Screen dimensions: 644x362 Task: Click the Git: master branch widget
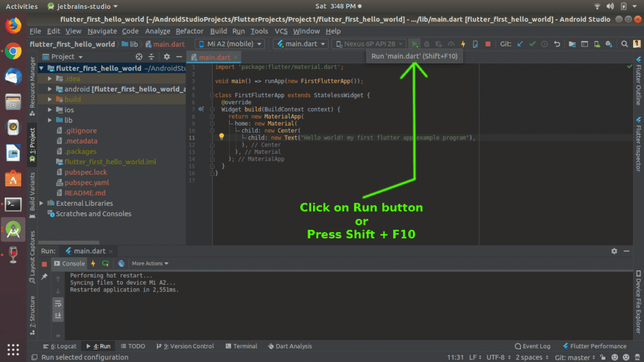(573, 357)
